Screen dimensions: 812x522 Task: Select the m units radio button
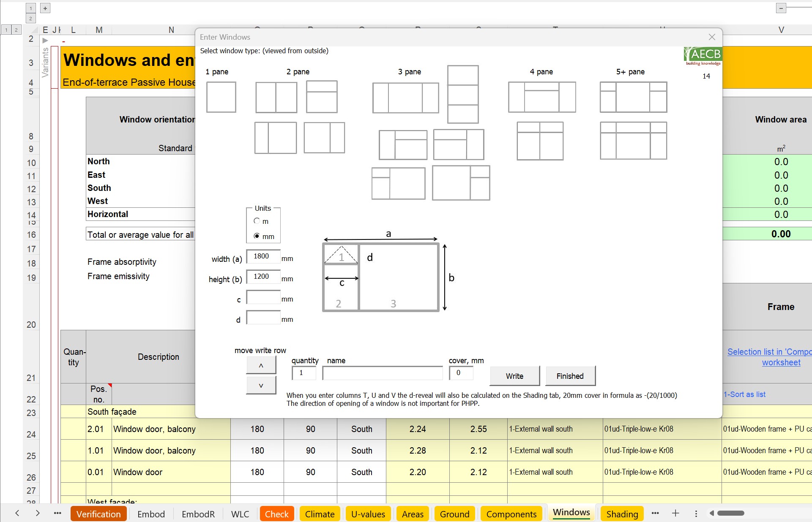point(257,221)
